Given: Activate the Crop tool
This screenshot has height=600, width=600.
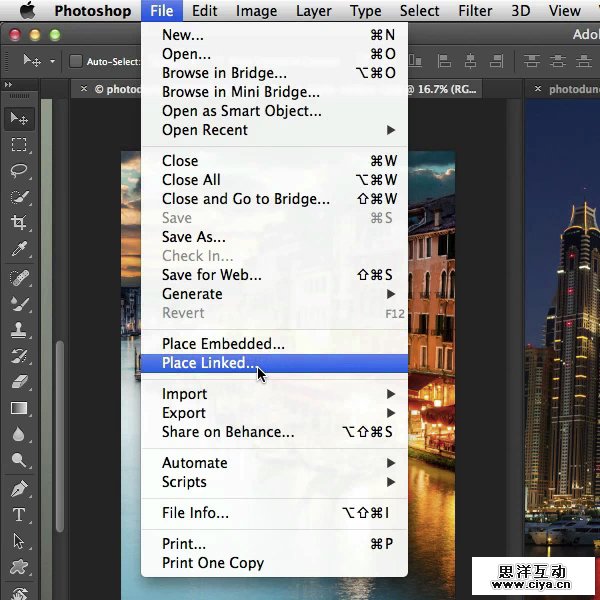Looking at the screenshot, I should click(19, 223).
